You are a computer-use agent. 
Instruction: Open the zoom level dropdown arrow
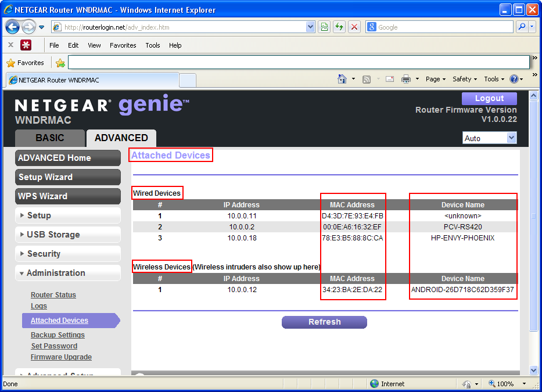[525, 384]
